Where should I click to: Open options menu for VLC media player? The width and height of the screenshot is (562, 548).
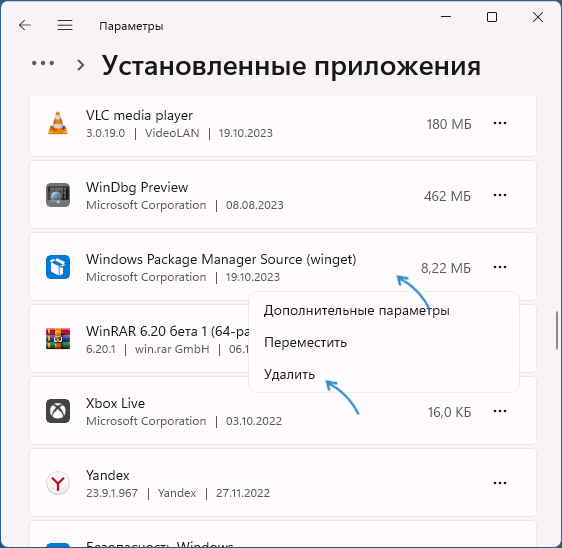pos(500,123)
